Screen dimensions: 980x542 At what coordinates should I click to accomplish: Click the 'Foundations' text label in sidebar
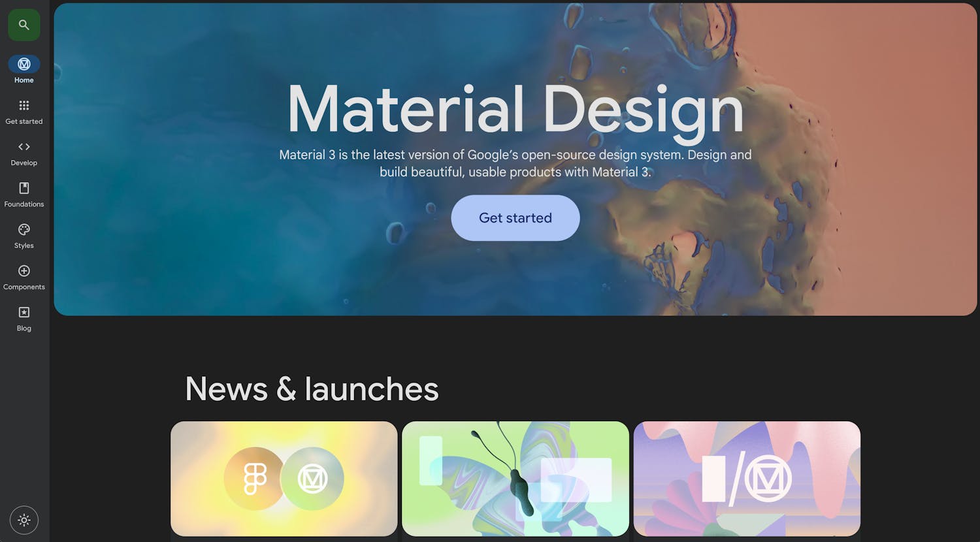[x=24, y=204]
